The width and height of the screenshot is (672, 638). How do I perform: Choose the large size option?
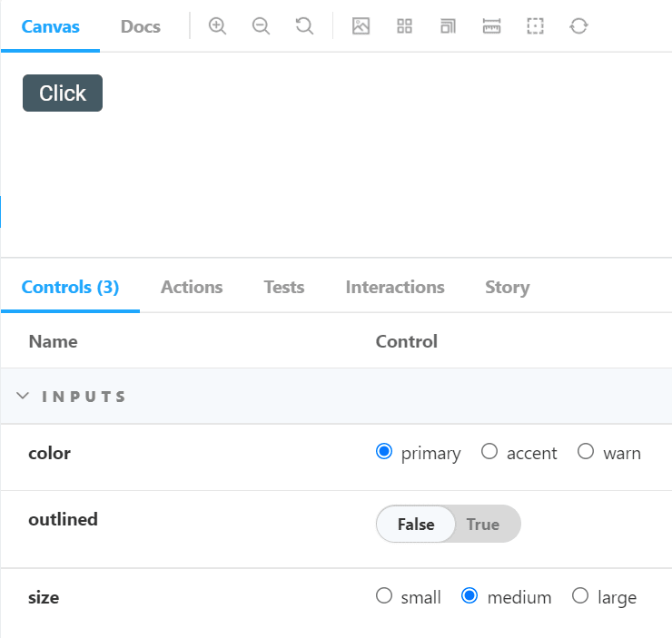point(580,595)
